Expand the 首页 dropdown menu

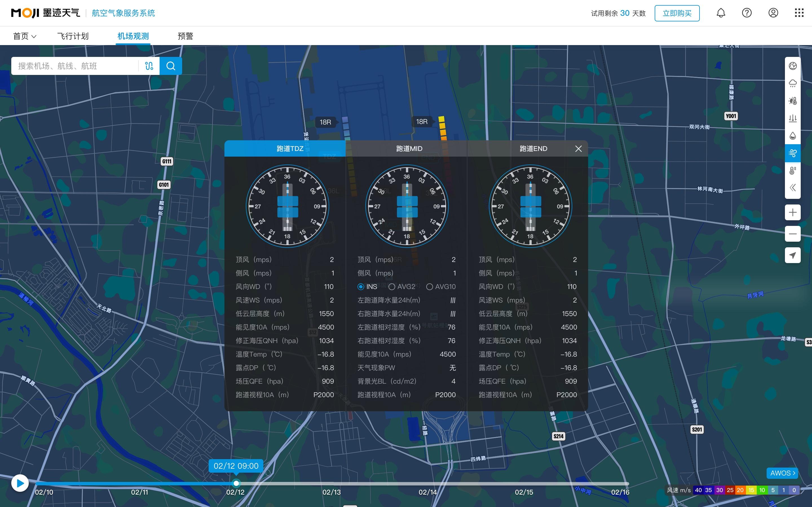tap(25, 36)
